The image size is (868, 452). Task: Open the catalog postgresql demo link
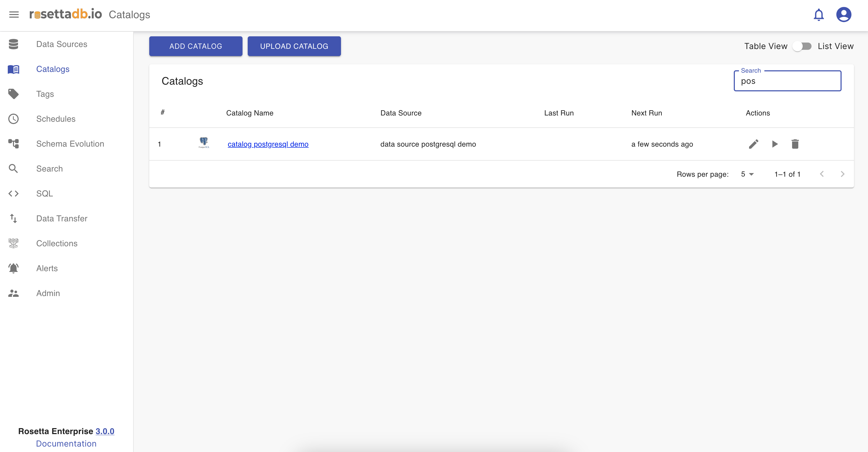pos(268,144)
